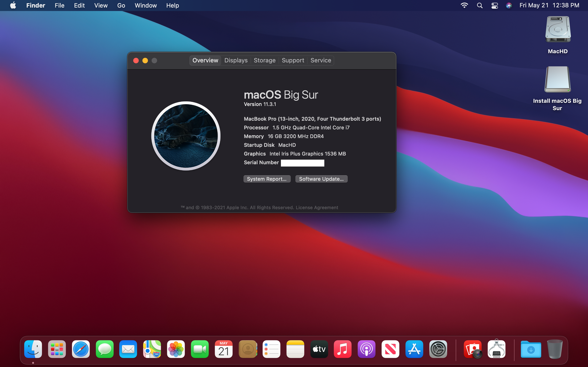Open Launchpad from the Dock

57,349
